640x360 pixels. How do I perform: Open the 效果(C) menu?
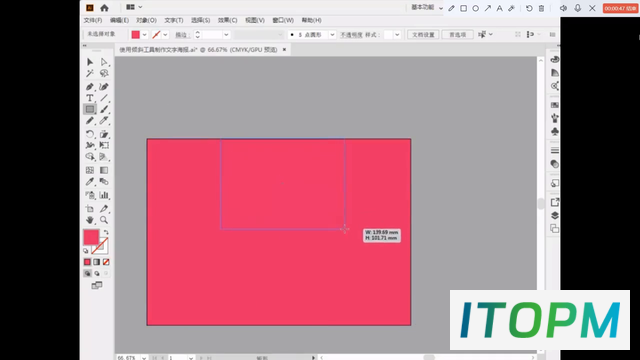[x=227, y=20]
